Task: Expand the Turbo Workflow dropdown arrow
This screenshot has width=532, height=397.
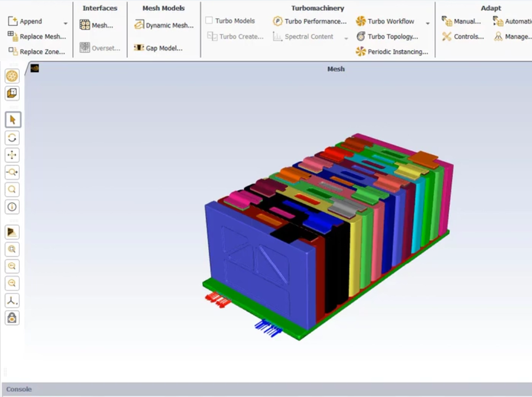Action: pos(427,23)
